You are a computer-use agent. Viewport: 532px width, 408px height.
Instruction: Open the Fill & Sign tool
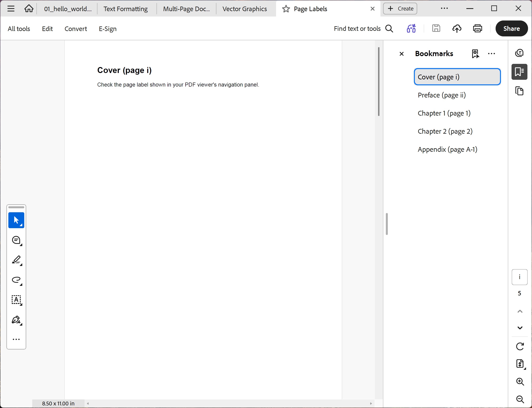pyautogui.click(x=16, y=320)
